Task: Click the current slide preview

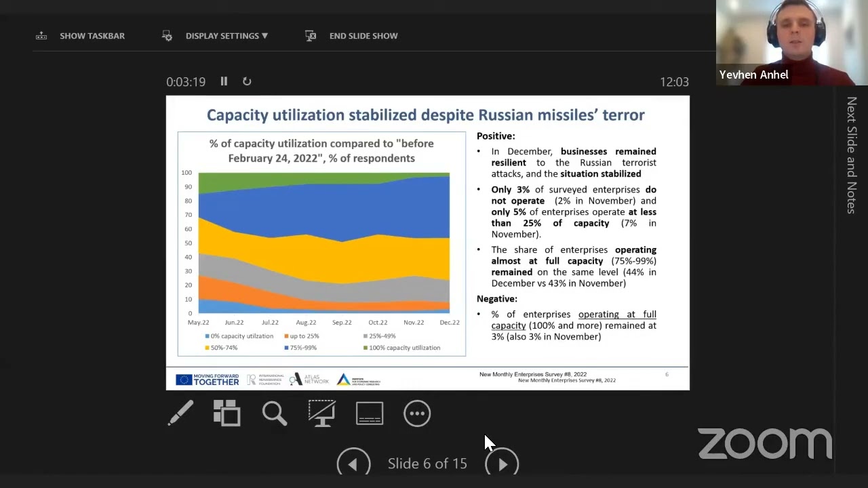Action: pos(427,243)
